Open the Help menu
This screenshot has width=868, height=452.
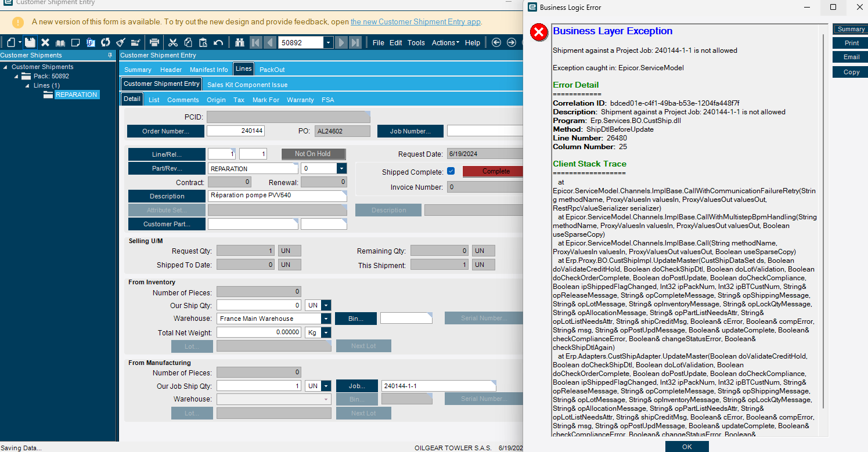[473, 42]
